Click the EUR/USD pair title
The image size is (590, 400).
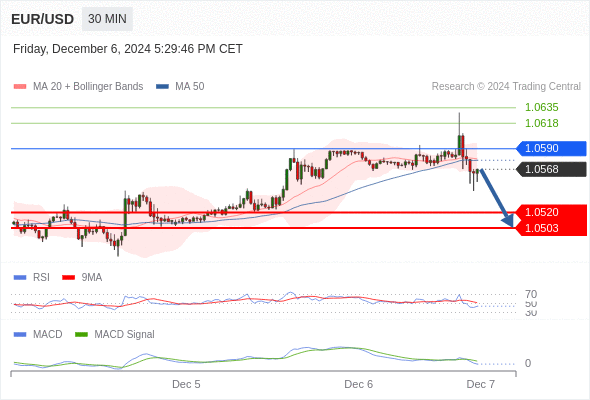pos(43,19)
